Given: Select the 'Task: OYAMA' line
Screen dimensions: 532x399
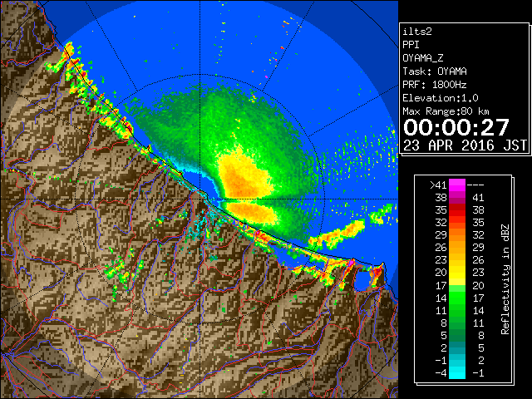Looking at the screenshot, I should (435, 71).
